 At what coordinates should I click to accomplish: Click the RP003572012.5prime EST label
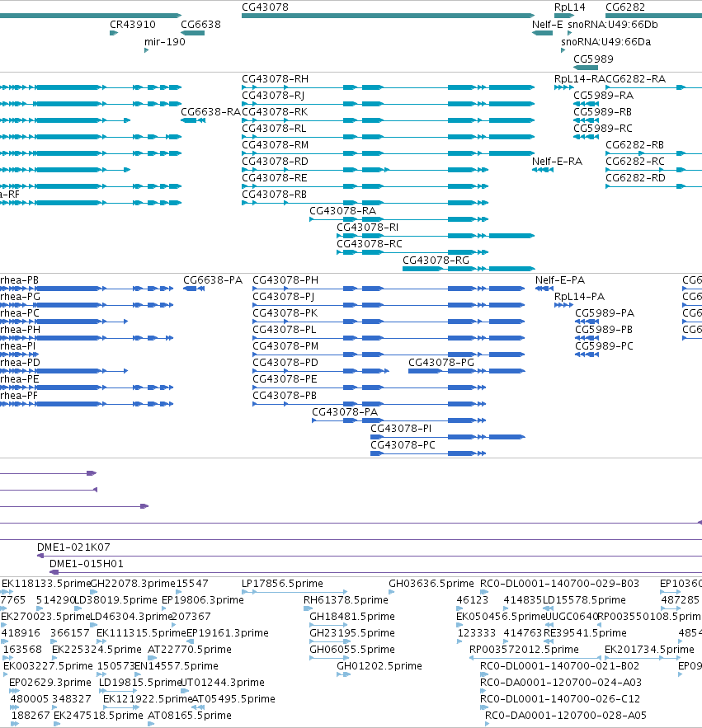tap(524, 649)
